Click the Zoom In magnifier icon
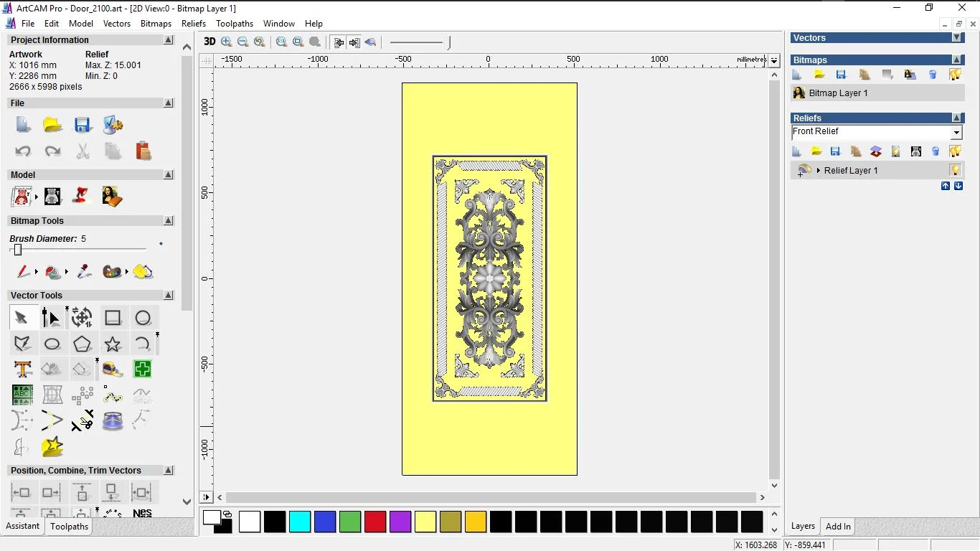980x551 pixels. pyautogui.click(x=226, y=42)
